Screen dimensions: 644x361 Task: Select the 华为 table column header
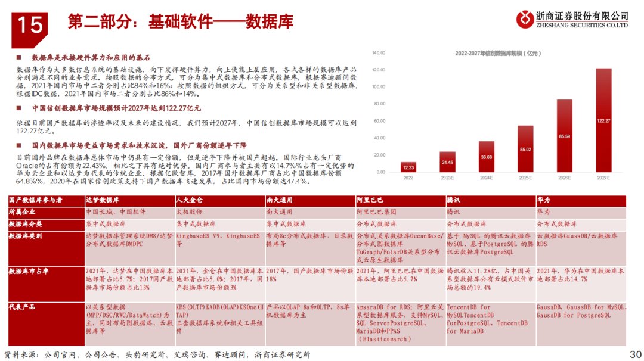542,200
